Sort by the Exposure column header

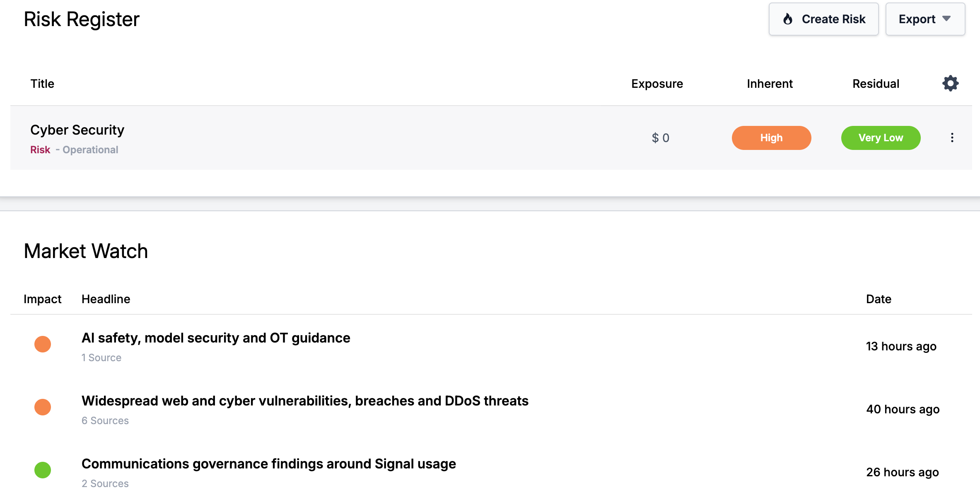click(657, 84)
